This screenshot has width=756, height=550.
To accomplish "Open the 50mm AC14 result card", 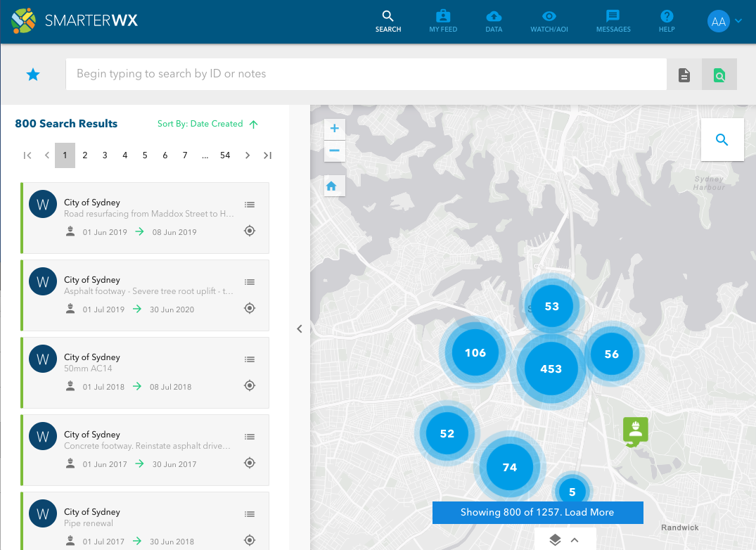I will click(x=145, y=373).
